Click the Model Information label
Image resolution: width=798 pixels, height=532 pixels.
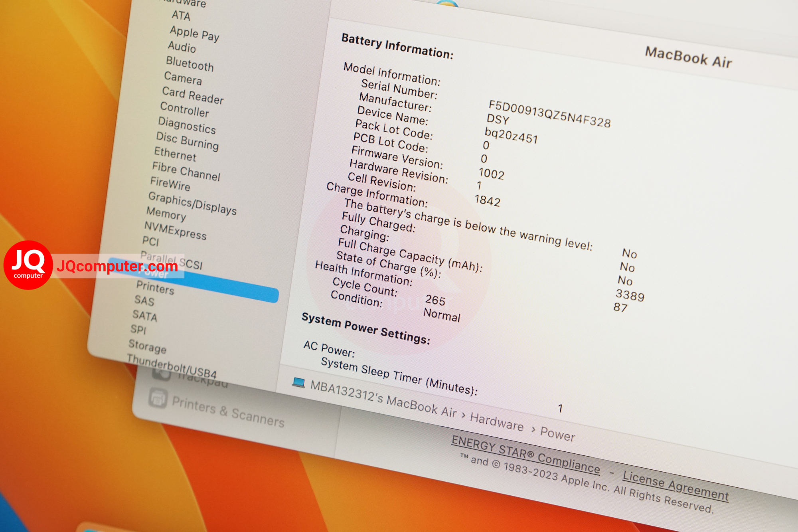(x=392, y=74)
